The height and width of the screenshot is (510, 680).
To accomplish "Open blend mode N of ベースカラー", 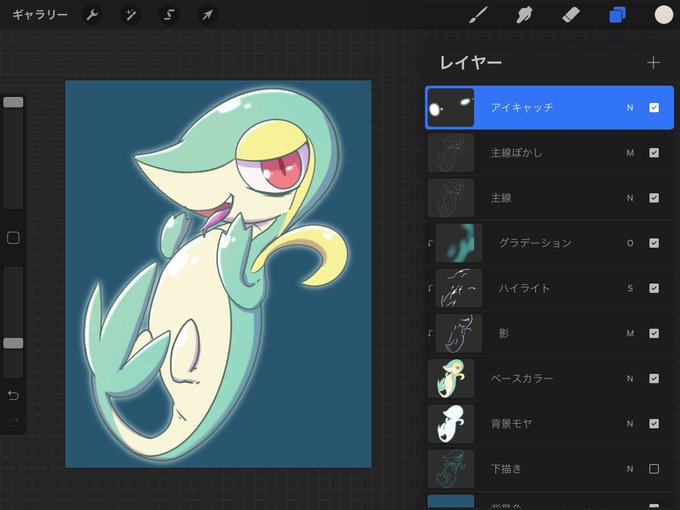I will click(630, 379).
